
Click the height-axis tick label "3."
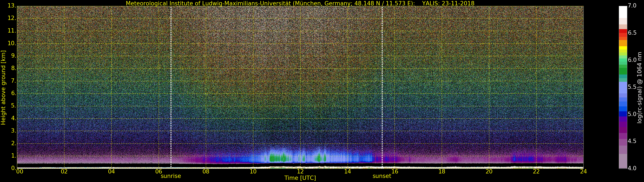[14, 131]
